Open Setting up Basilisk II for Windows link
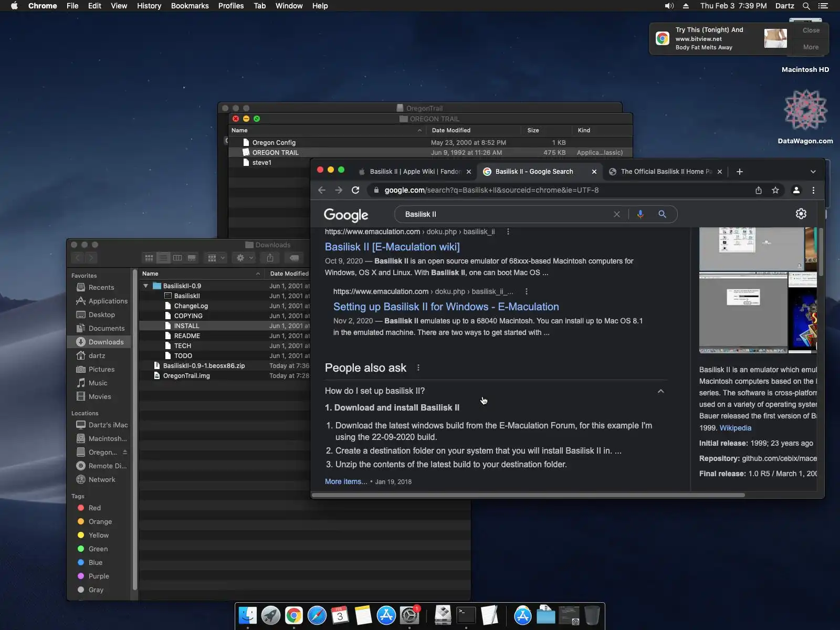This screenshot has height=630, width=840. (446, 307)
